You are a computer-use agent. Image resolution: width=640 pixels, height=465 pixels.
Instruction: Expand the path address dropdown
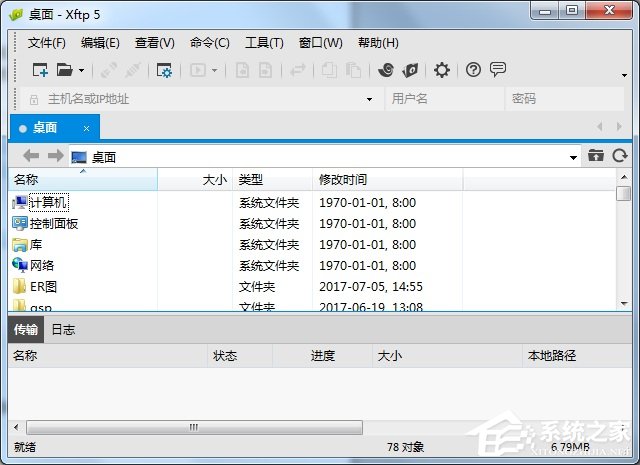point(573,158)
